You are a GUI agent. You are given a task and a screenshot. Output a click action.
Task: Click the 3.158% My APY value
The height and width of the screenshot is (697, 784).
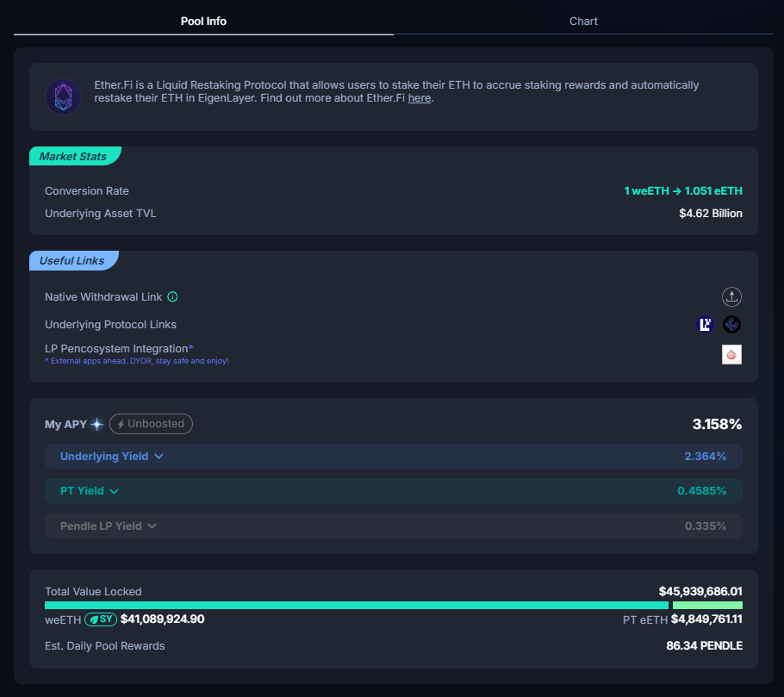click(717, 425)
